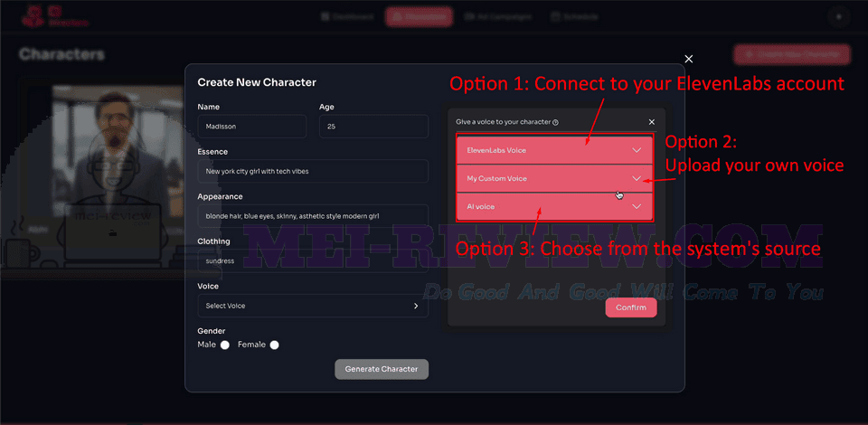Image resolution: width=868 pixels, height=425 pixels.
Task: Open the Dashboard tab in background
Action: tap(347, 16)
